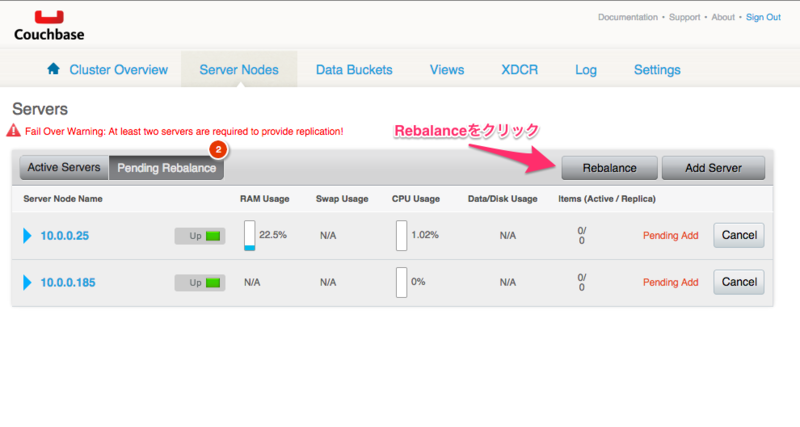Click the red failover warning triangle icon

click(x=13, y=131)
